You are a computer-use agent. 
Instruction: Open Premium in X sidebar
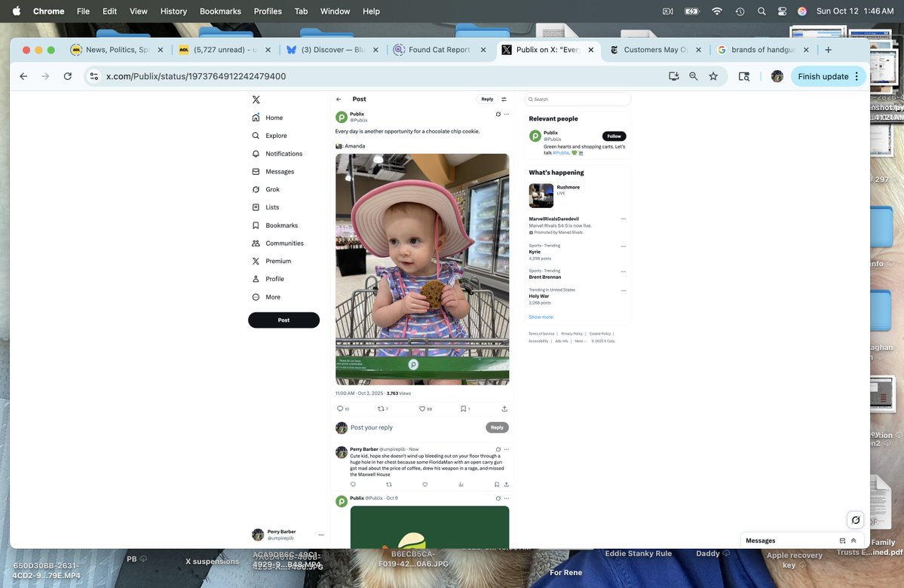271,261
